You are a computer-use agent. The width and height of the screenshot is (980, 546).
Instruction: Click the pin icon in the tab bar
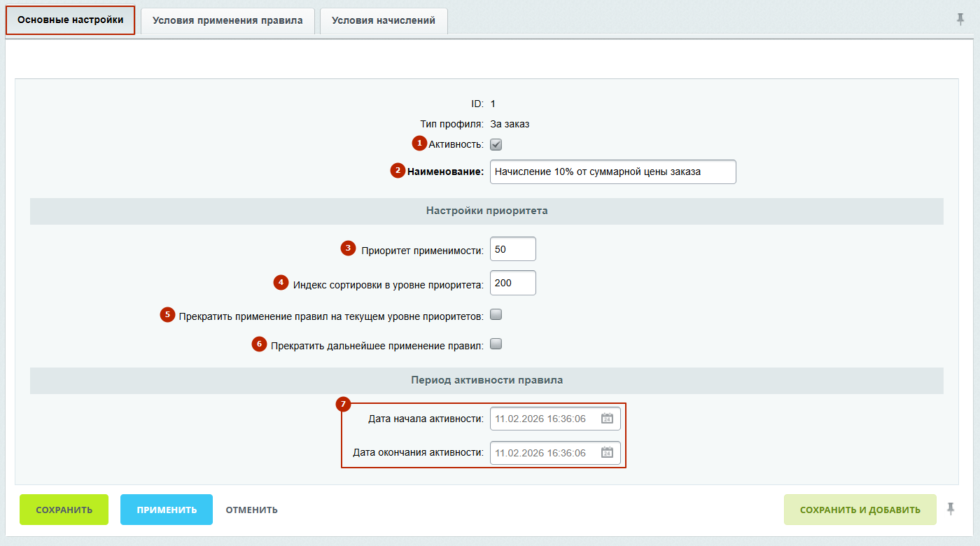pyautogui.click(x=960, y=20)
